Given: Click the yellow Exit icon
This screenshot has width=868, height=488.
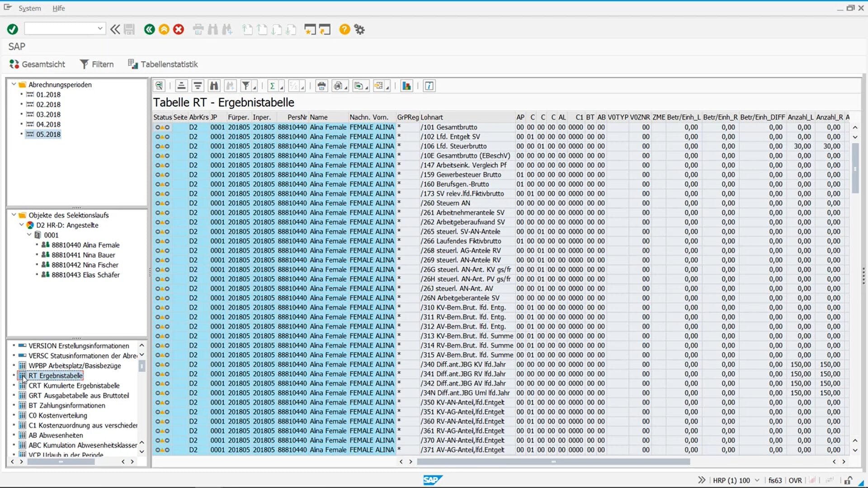Looking at the screenshot, I should click(164, 29).
